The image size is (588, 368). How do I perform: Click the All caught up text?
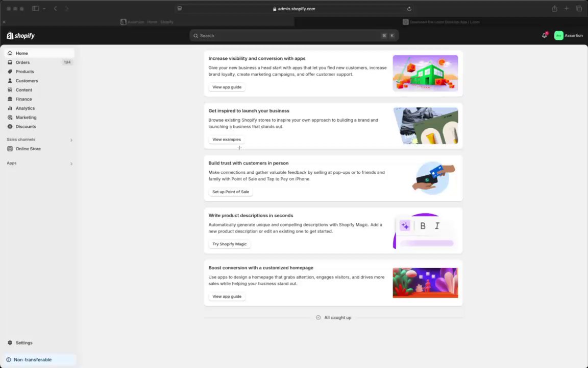[x=337, y=318]
